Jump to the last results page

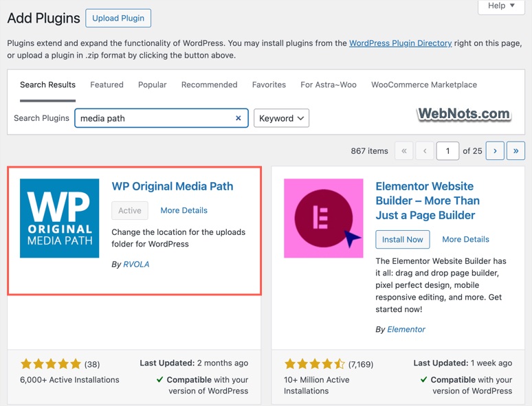(516, 150)
